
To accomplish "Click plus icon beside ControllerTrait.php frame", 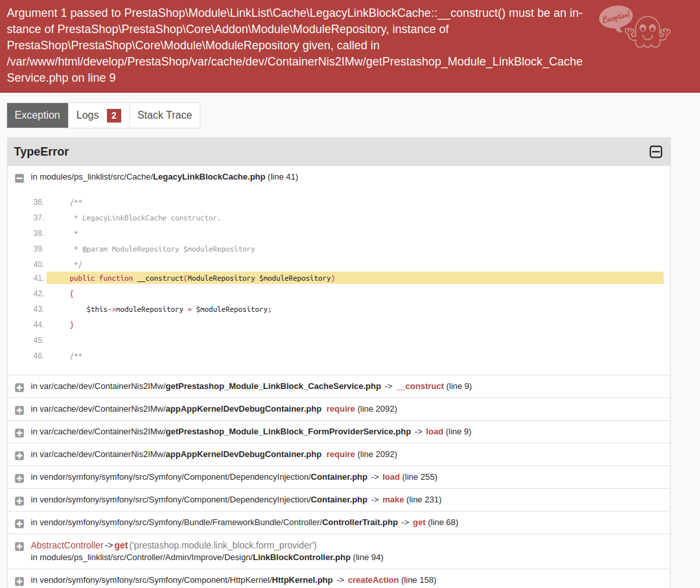I will click(19, 522).
